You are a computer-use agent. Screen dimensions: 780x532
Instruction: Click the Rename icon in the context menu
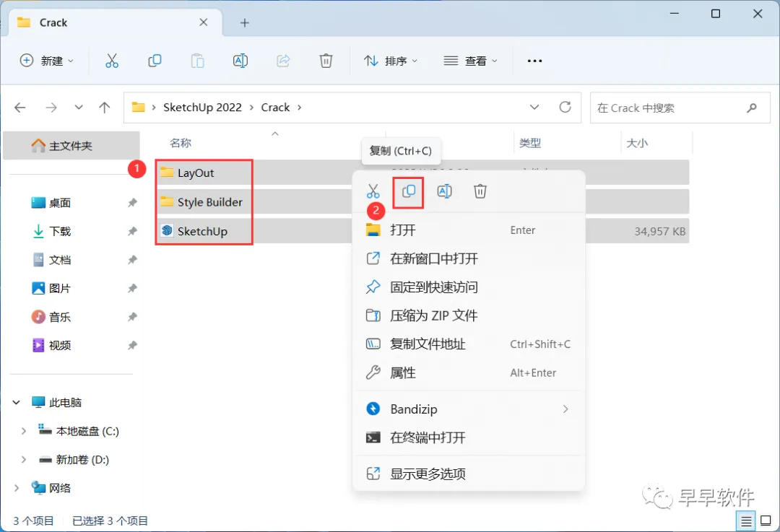(444, 191)
